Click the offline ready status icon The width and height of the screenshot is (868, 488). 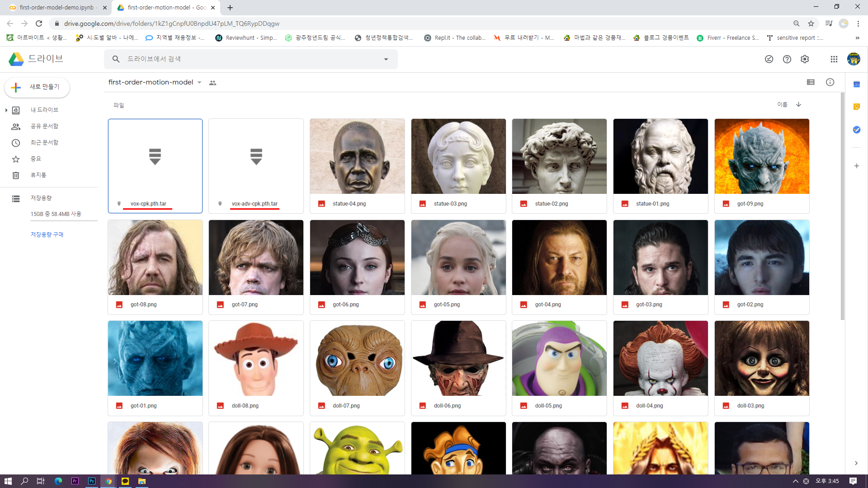pos(769,59)
